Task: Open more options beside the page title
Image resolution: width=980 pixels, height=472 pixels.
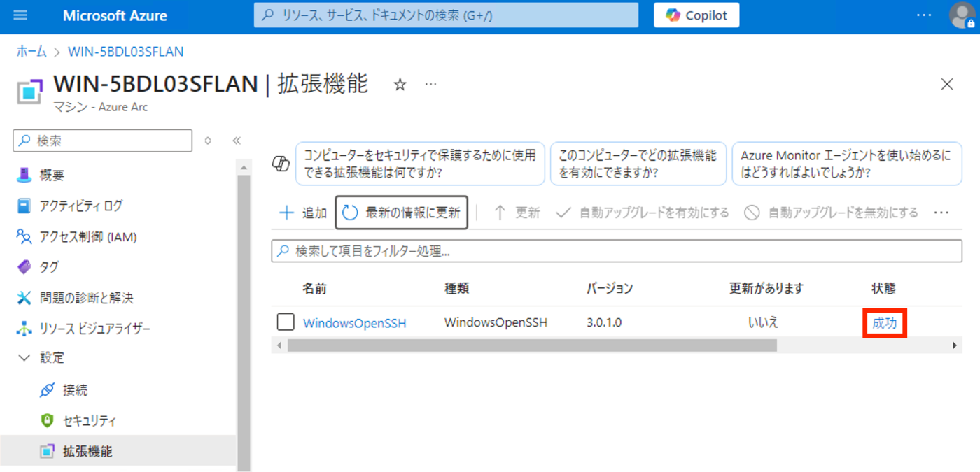Action: tap(431, 85)
